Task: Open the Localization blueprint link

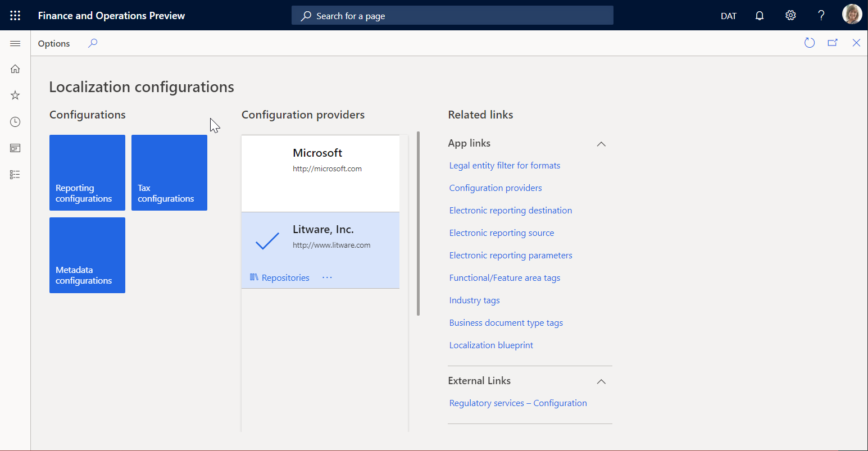Action: pos(491,345)
